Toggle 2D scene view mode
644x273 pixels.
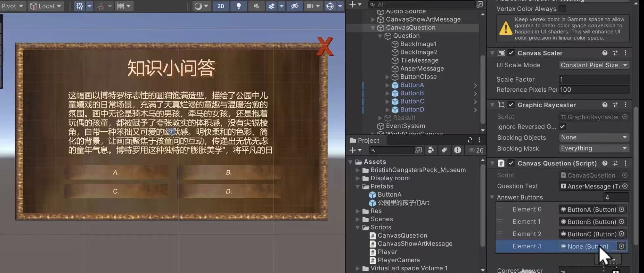click(x=221, y=6)
